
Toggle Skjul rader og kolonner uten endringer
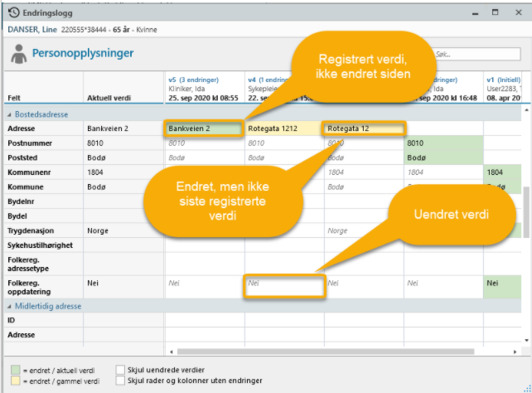[x=121, y=381]
